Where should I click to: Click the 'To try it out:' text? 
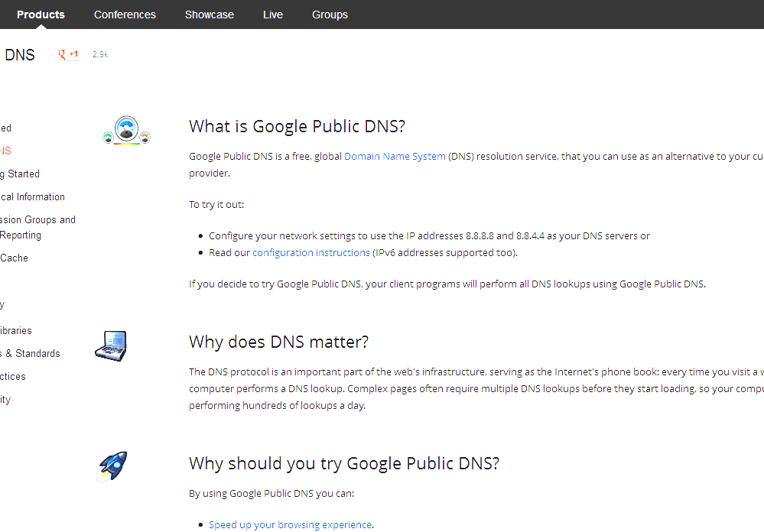click(x=216, y=205)
